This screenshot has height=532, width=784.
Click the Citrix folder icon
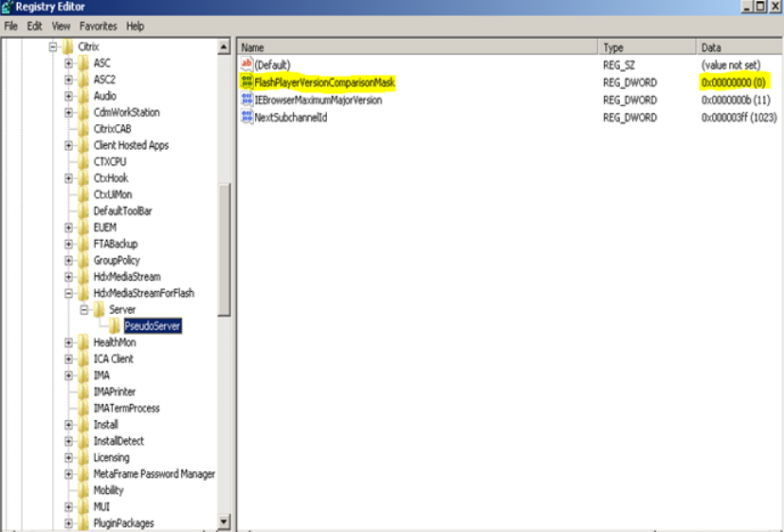(x=67, y=47)
